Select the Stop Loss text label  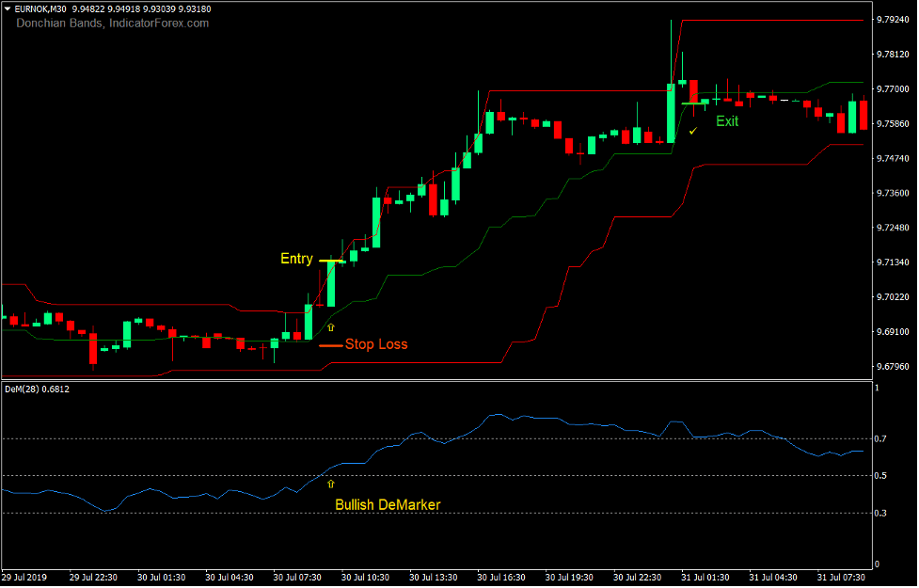pyautogui.click(x=376, y=344)
